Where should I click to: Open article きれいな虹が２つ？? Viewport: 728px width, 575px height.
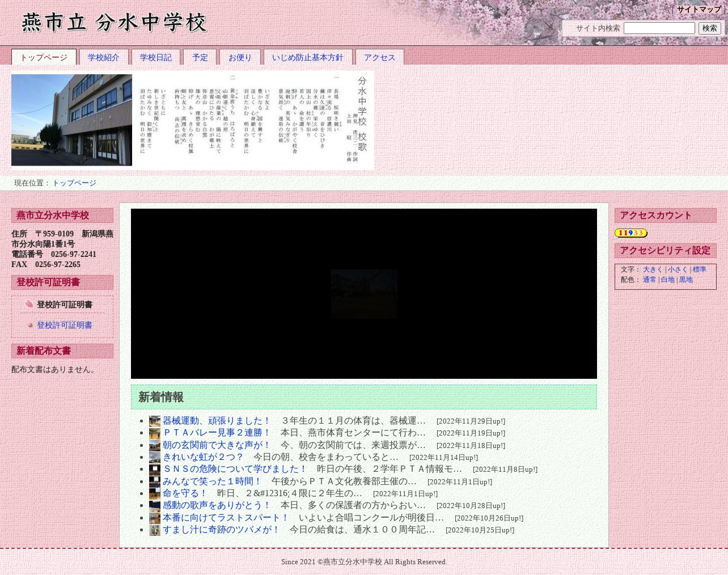point(204,457)
